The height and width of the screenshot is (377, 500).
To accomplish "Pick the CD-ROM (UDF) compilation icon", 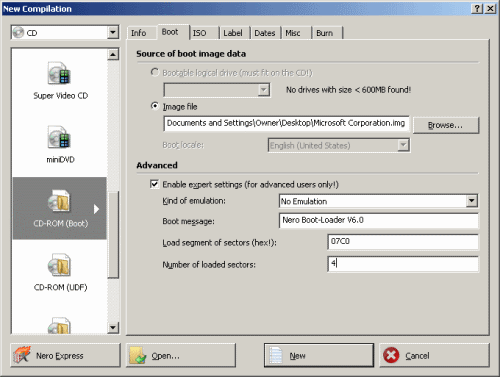I will point(60,265).
